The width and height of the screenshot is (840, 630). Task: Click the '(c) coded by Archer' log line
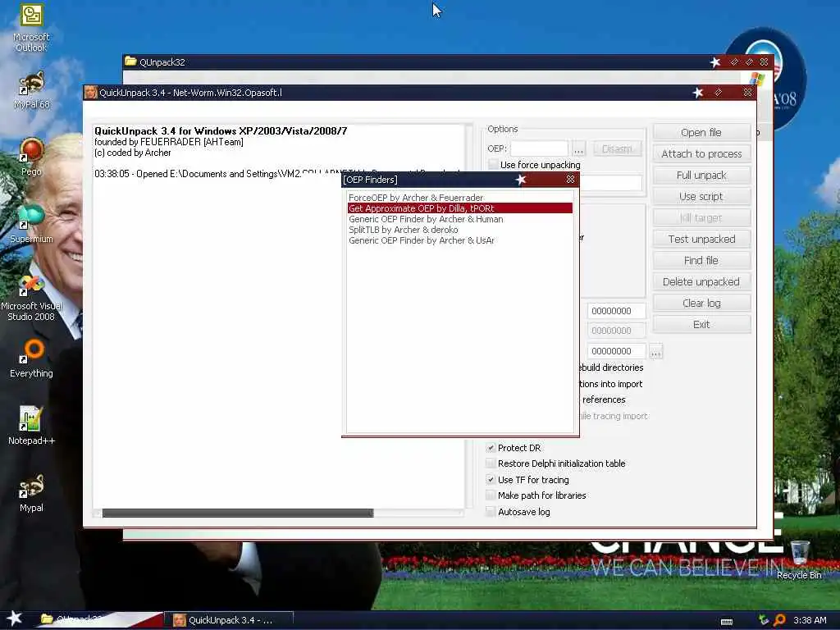[x=133, y=153]
